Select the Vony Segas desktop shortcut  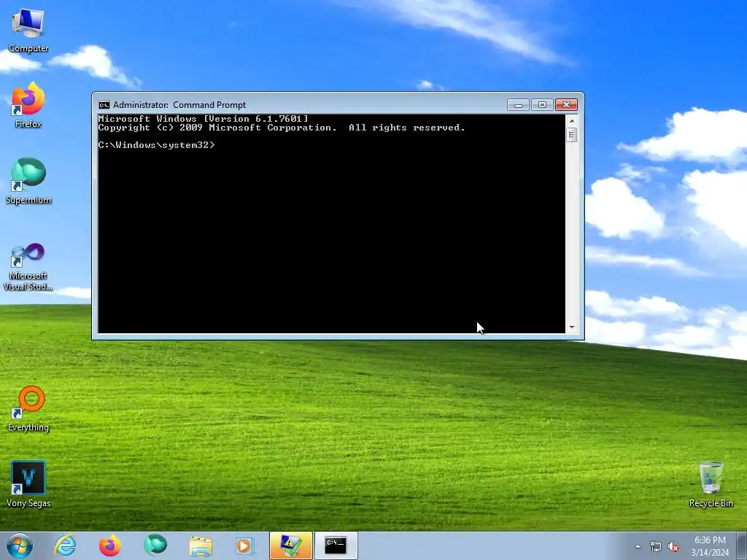pos(28,484)
